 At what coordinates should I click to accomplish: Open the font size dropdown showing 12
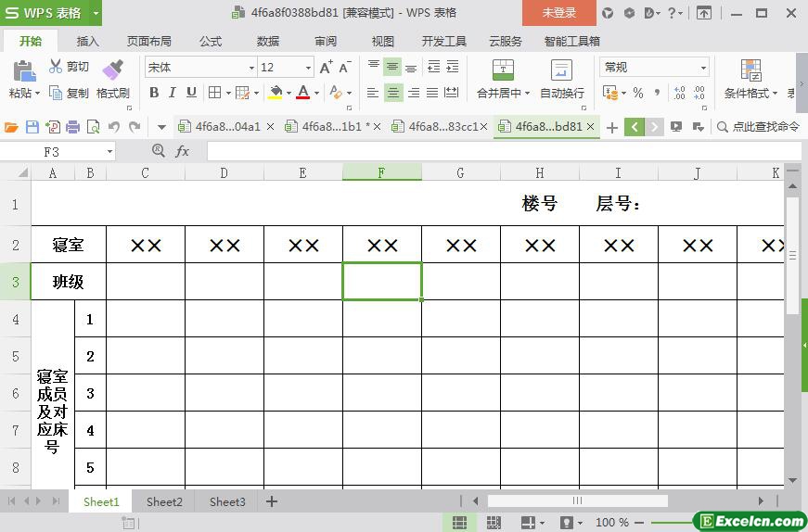(x=308, y=68)
